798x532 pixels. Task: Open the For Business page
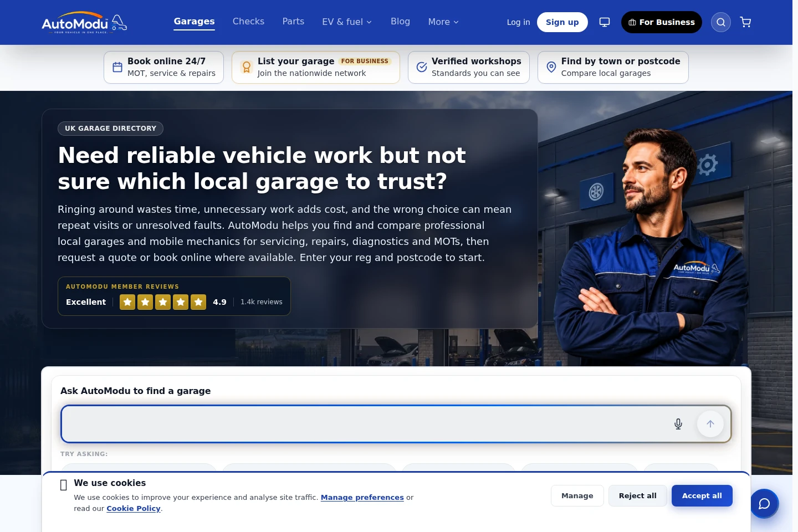click(x=662, y=22)
